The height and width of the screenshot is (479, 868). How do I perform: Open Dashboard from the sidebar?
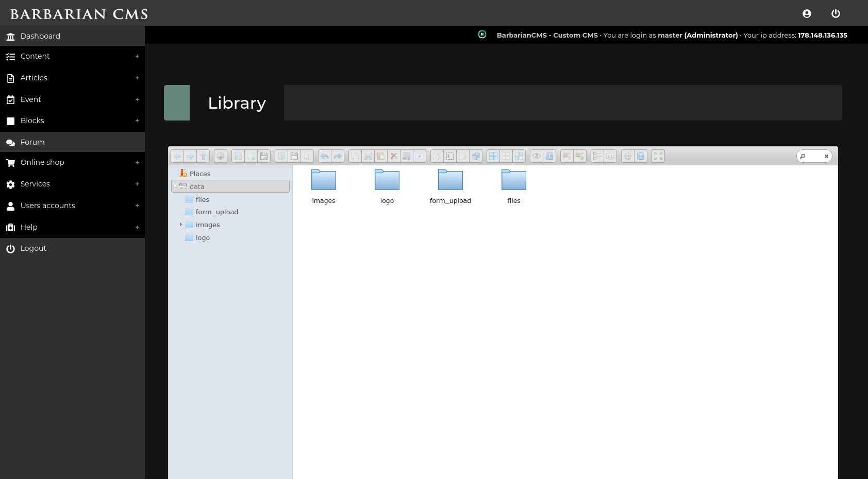point(72,36)
